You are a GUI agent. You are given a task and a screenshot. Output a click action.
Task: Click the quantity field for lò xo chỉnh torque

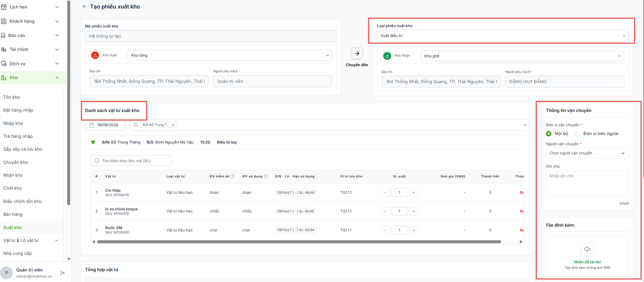pyautogui.click(x=399, y=211)
